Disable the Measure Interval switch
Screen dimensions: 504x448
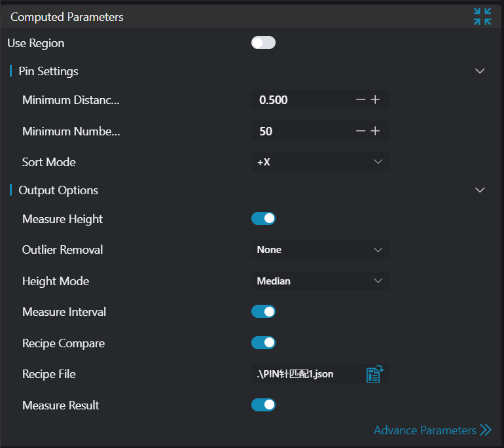click(263, 312)
